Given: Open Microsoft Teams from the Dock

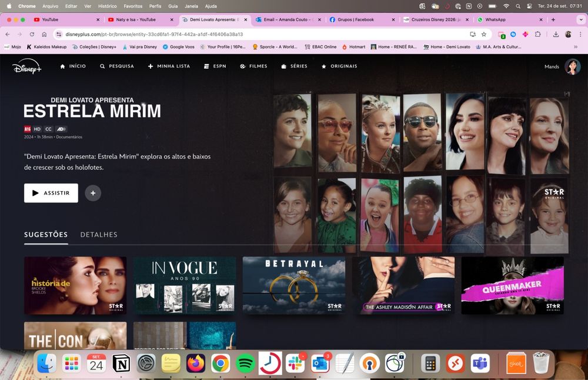Looking at the screenshot, I should pyautogui.click(x=480, y=363).
